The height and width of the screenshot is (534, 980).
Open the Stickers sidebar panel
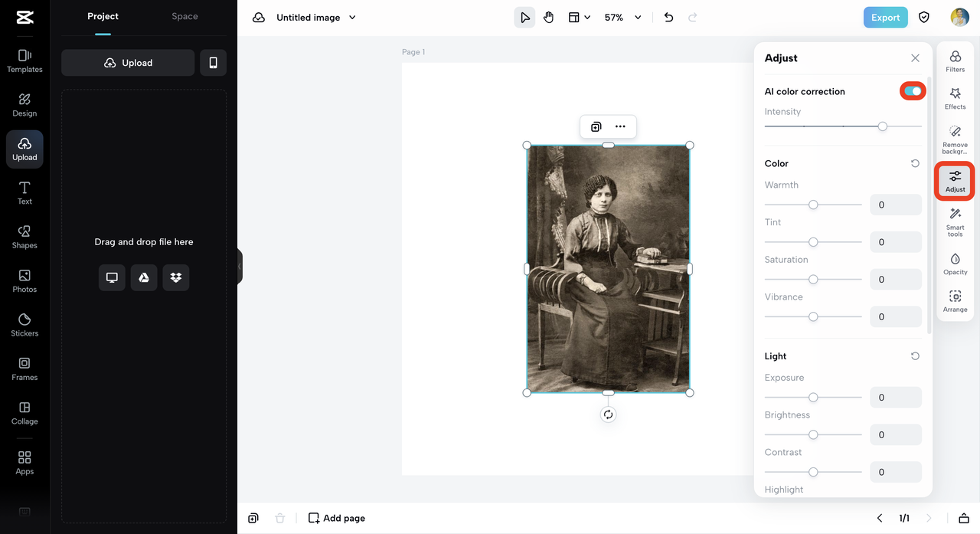24,326
